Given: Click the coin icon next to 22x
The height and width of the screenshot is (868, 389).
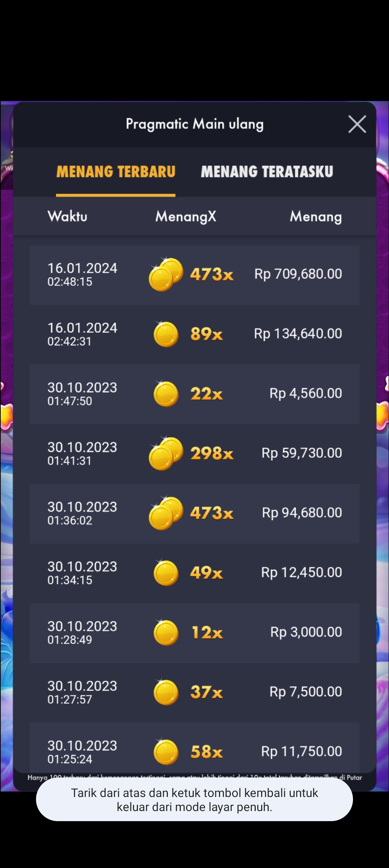Looking at the screenshot, I should 166,394.
